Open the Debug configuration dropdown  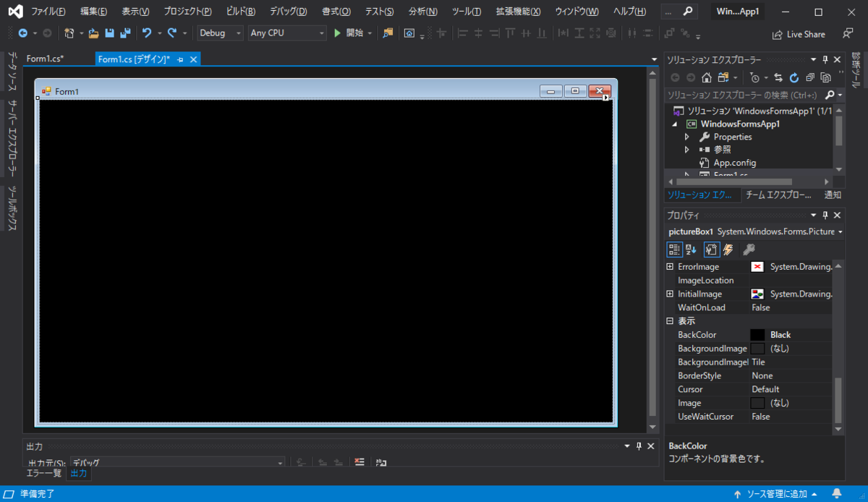pyautogui.click(x=238, y=33)
